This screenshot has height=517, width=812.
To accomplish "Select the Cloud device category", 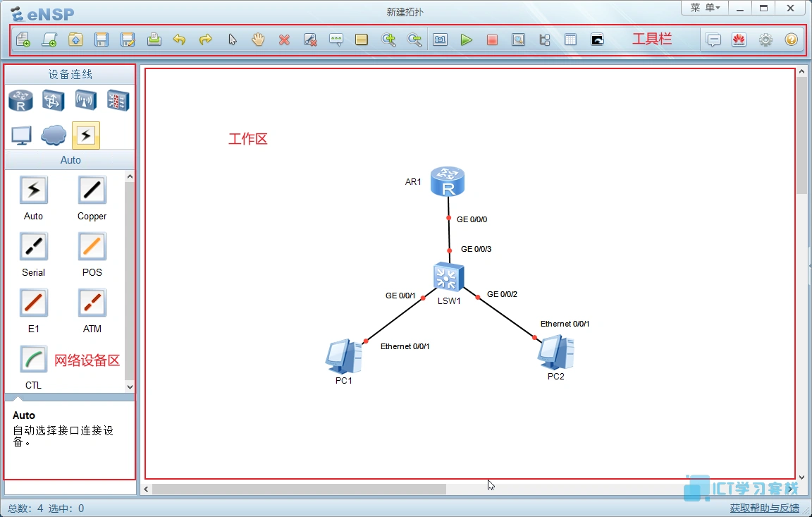I will [54, 135].
